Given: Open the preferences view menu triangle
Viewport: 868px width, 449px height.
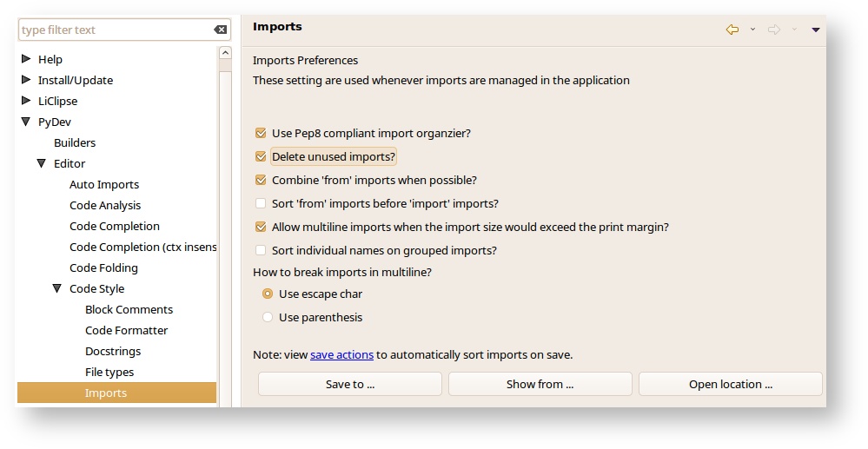Looking at the screenshot, I should (x=815, y=30).
